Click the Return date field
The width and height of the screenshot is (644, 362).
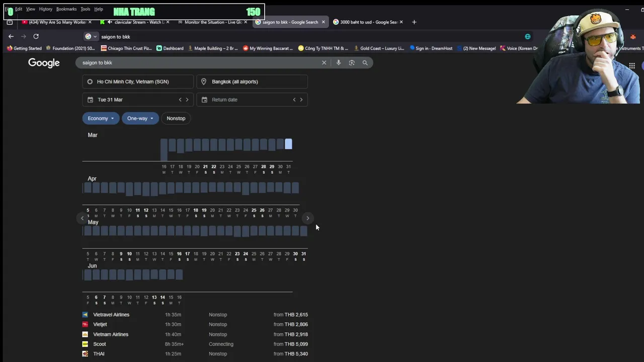(252, 100)
